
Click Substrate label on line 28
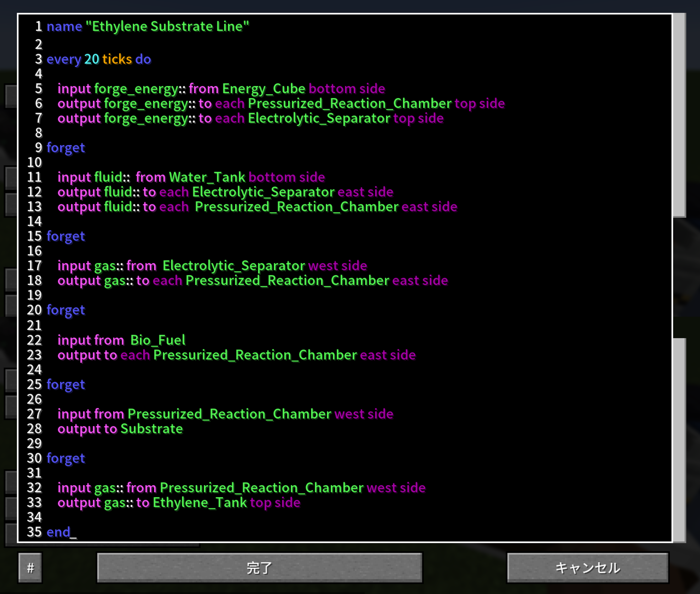[x=151, y=429]
